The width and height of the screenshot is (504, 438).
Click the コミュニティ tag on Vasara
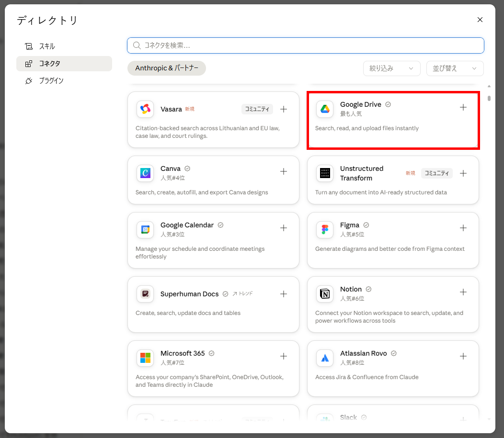[257, 109]
